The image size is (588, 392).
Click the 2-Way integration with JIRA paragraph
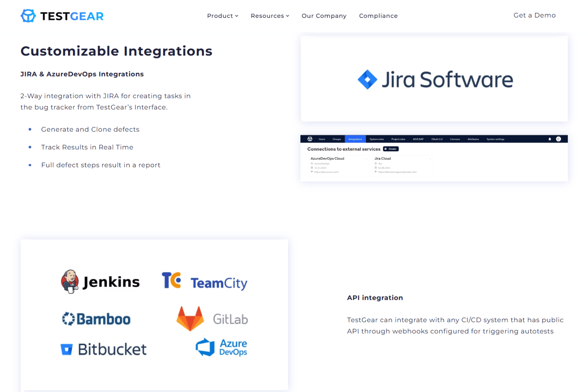(x=106, y=102)
